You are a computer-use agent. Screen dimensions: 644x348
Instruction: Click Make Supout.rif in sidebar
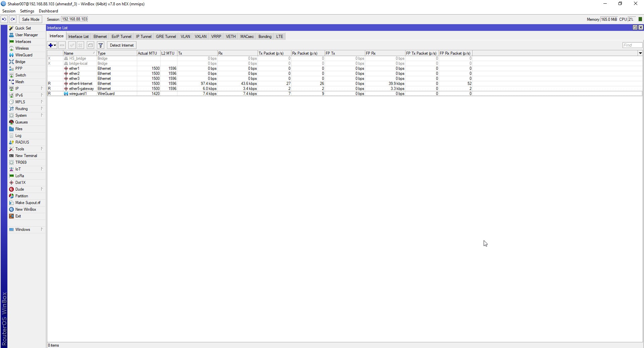27,203
